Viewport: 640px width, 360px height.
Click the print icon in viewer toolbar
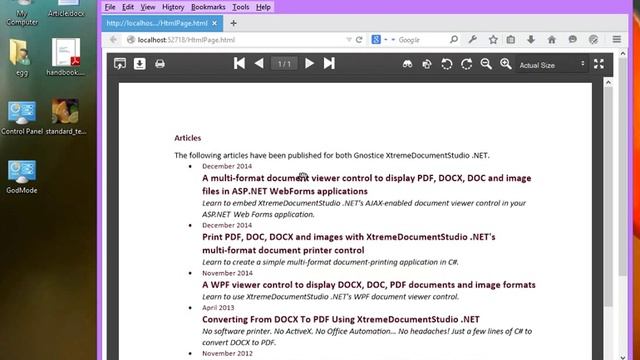[160, 64]
